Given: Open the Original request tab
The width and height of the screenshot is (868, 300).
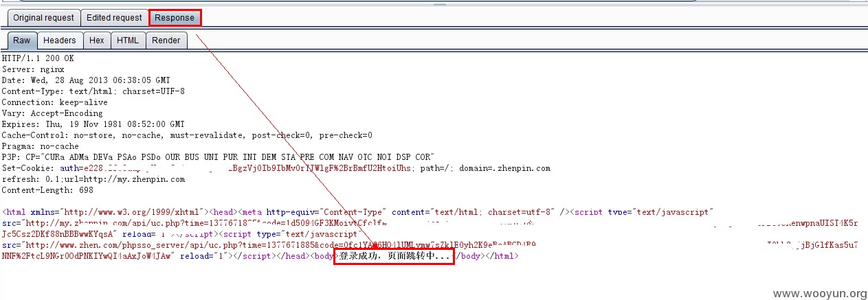Looking at the screenshot, I should pyautogui.click(x=44, y=18).
